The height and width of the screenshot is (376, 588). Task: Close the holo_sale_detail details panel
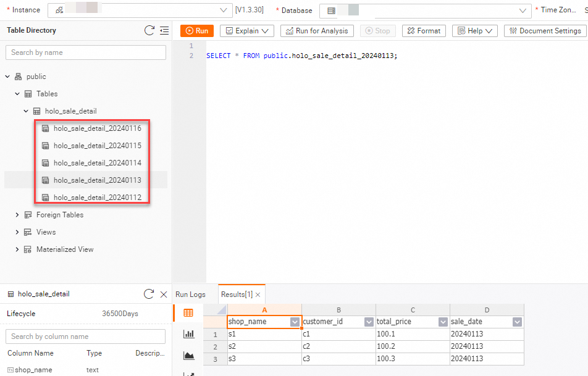[x=163, y=294]
